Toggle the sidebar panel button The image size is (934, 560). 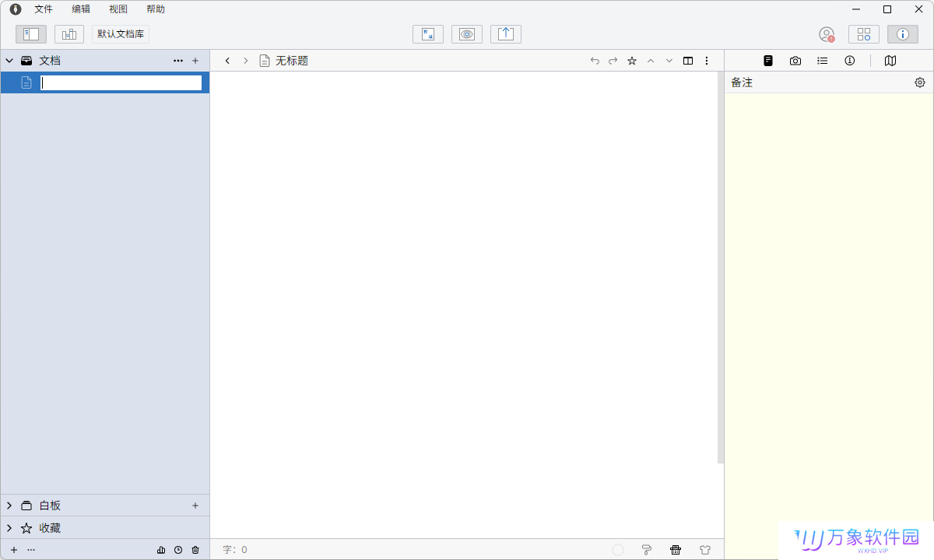click(x=31, y=34)
